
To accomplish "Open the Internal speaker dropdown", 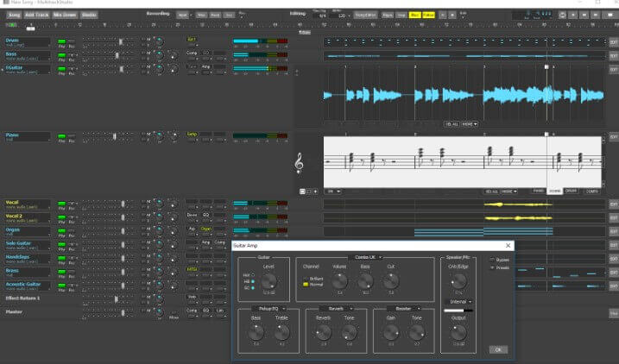I will pyautogui.click(x=458, y=302).
